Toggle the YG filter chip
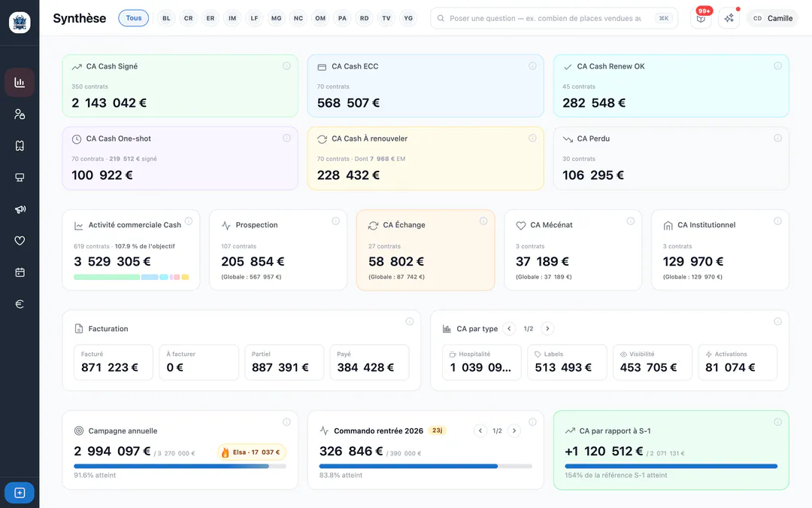Viewport: 812px width, 508px height. (x=408, y=18)
